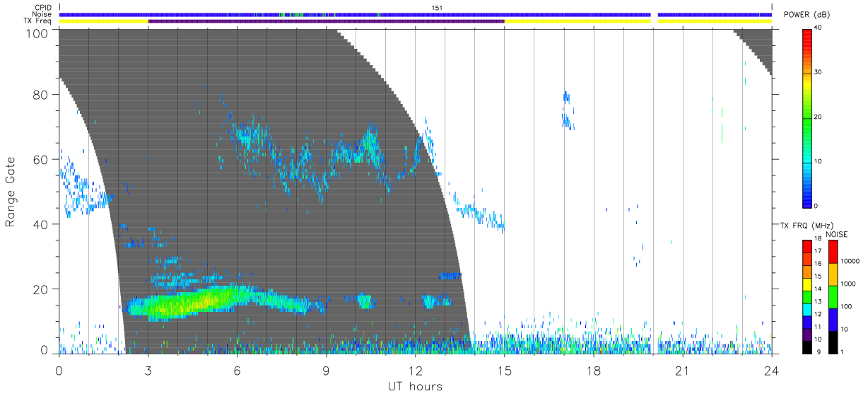868x401 pixels.
Task: Click the 10000 label on NOISE scale
Action: coord(849,261)
